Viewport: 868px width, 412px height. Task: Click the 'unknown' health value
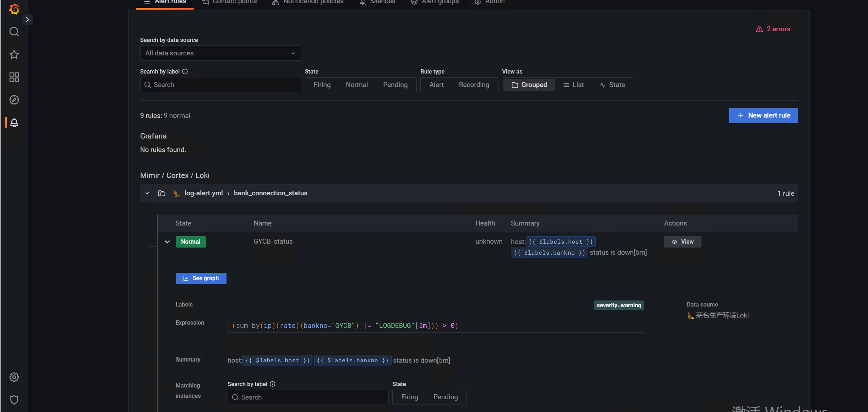(489, 242)
